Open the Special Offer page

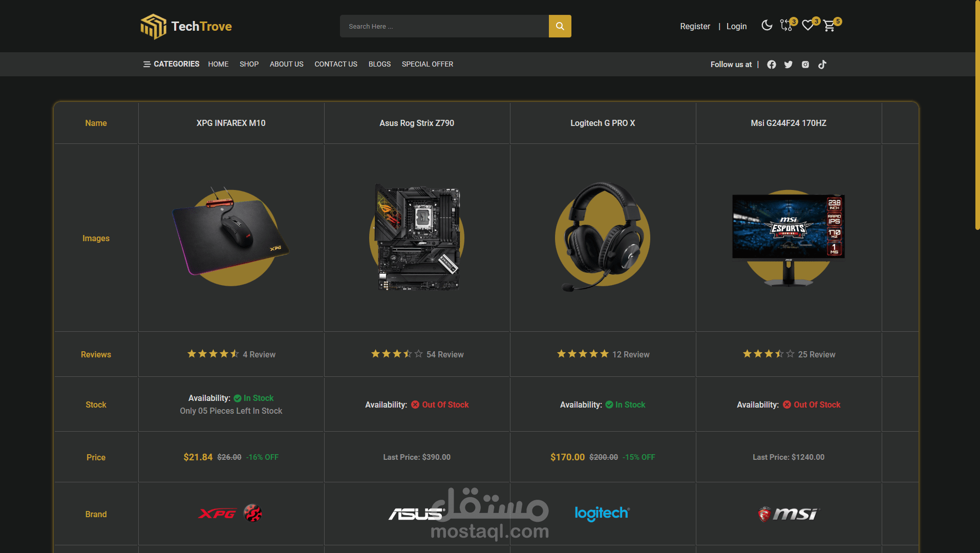click(x=428, y=64)
